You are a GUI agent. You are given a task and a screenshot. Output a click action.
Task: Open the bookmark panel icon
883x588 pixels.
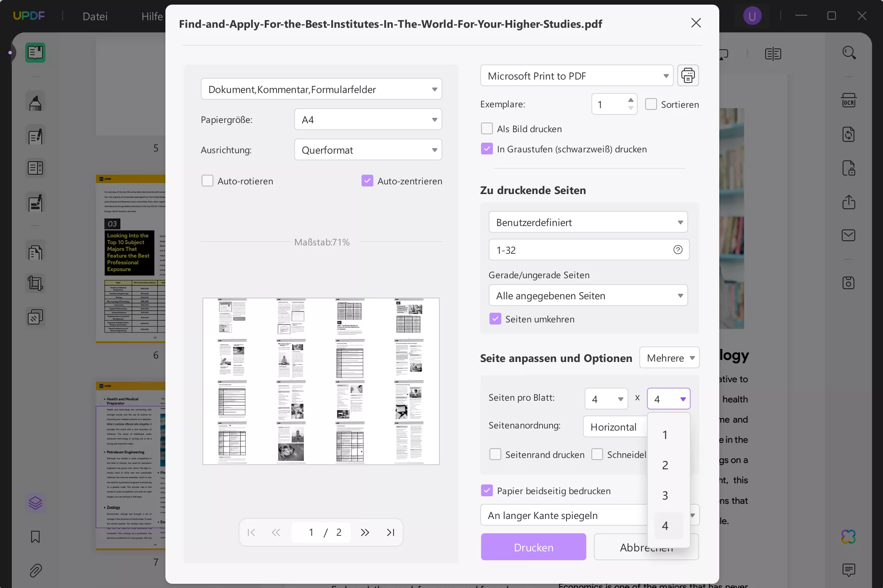[35, 537]
